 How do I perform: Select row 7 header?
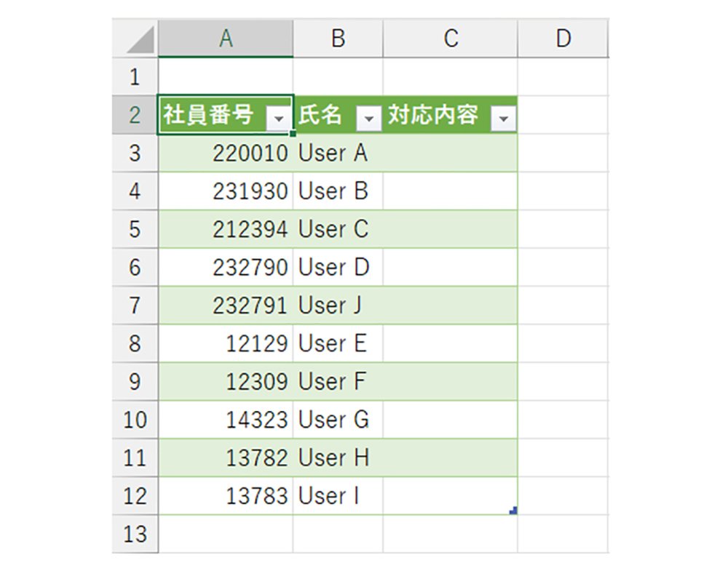[135, 306]
